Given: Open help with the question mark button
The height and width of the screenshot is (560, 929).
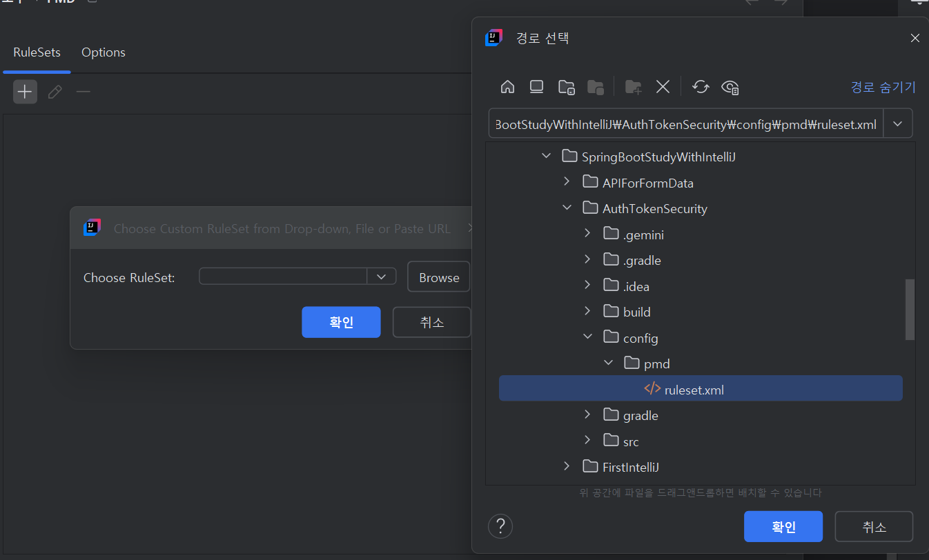Looking at the screenshot, I should click(x=500, y=526).
